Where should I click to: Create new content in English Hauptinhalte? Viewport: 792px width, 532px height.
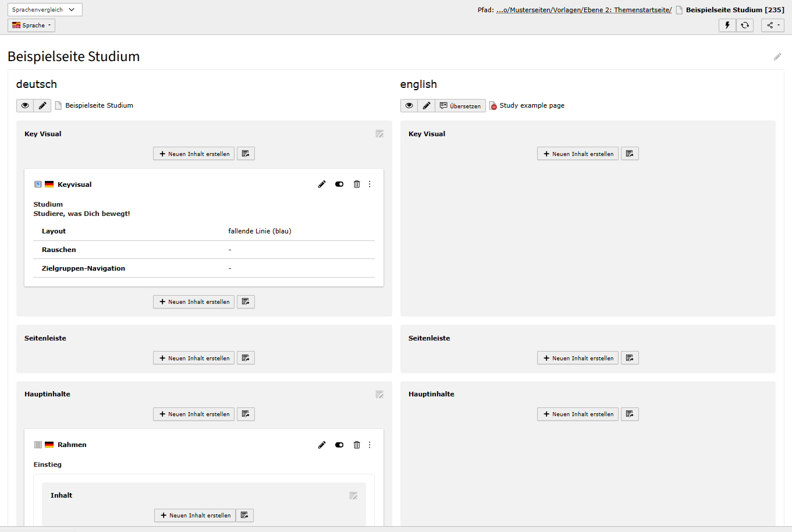(x=577, y=414)
